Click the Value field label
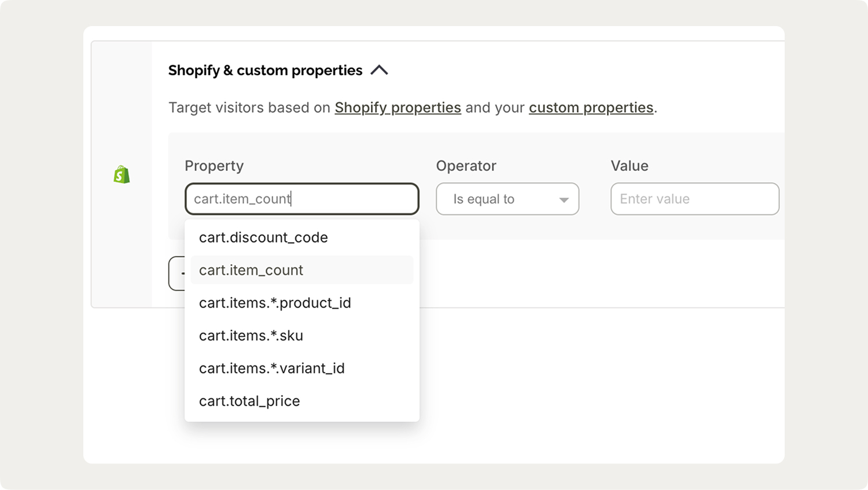This screenshot has width=868, height=490. (629, 166)
